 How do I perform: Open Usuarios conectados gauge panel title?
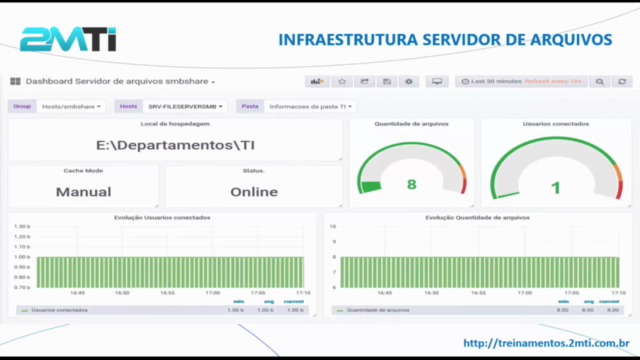click(x=556, y=124)
